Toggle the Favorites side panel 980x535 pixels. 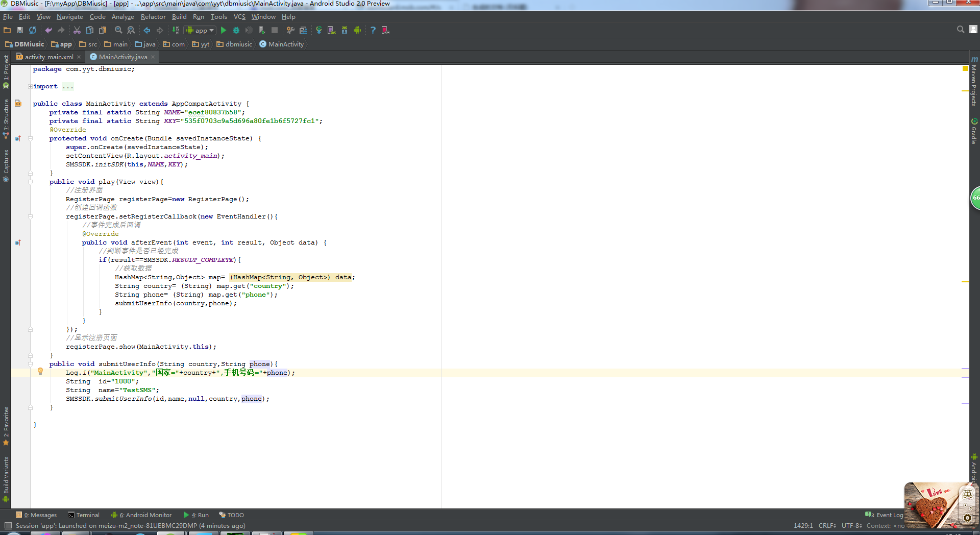(6, 425)
